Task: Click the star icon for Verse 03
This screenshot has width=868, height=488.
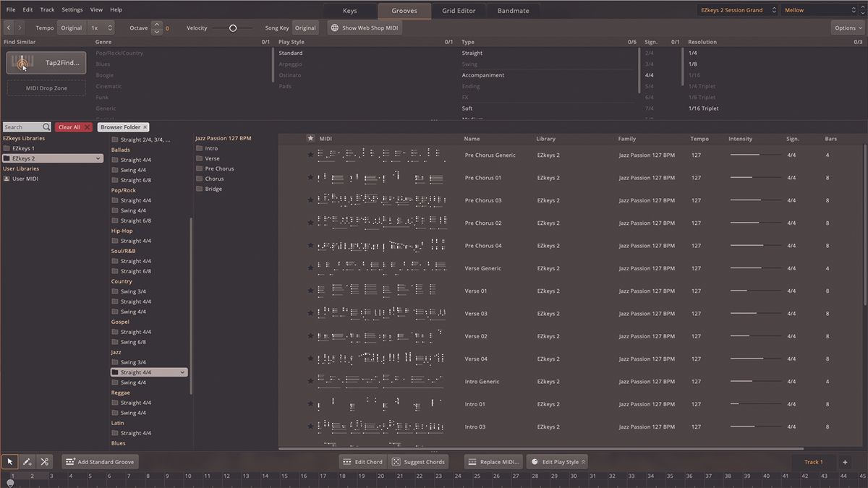Action: (310, 314)
